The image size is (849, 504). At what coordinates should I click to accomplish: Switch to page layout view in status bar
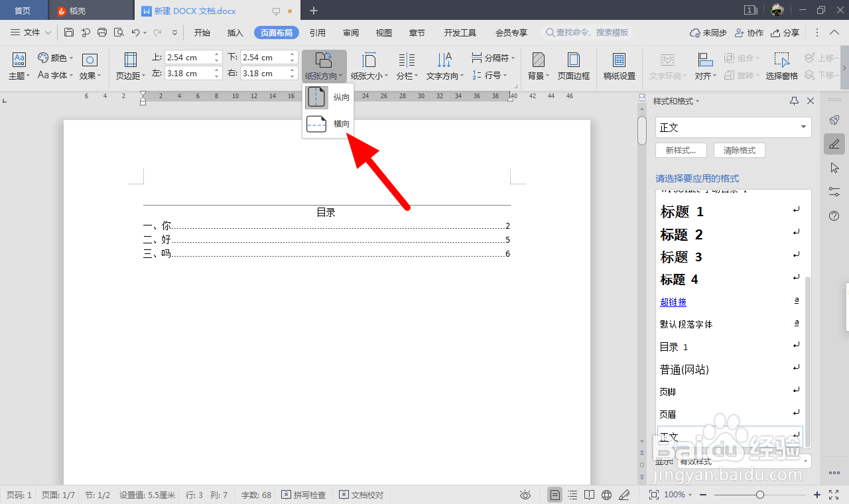click(555, 495)
